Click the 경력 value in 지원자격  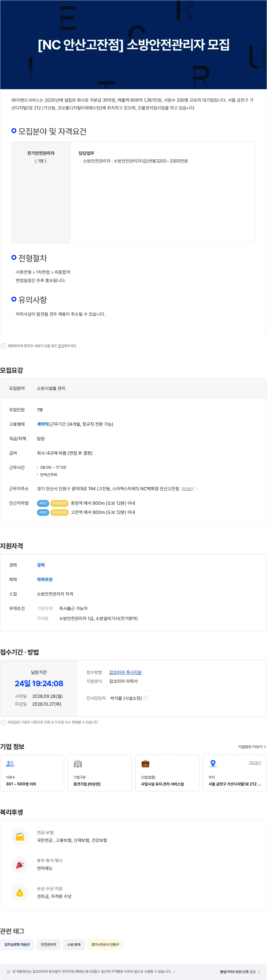coord(41,565)
